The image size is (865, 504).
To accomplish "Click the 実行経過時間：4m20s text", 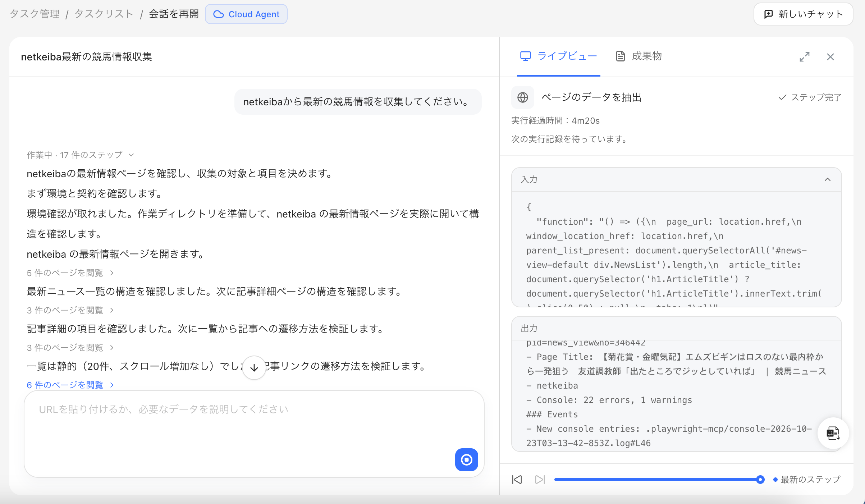I will tap(555, 120).
